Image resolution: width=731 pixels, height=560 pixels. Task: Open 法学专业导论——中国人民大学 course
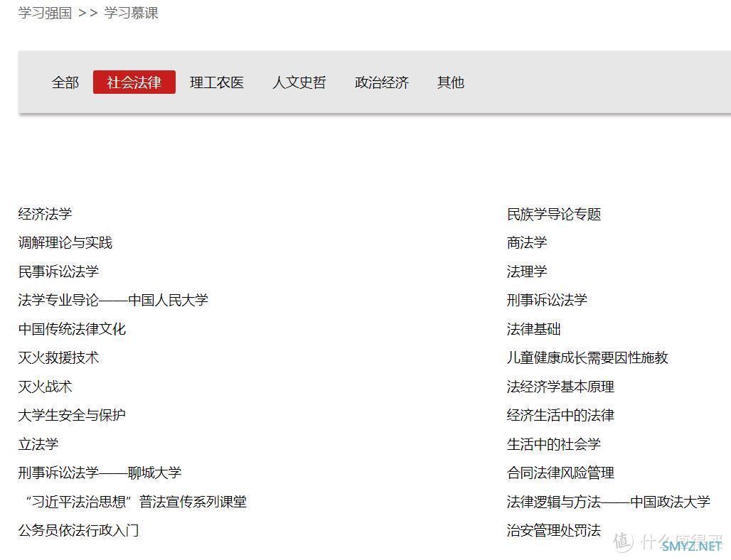coord(113,300)
